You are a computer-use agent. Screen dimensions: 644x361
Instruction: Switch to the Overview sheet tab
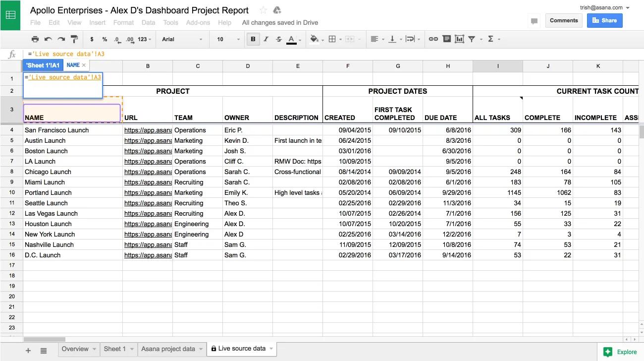[x=75, y=349]
